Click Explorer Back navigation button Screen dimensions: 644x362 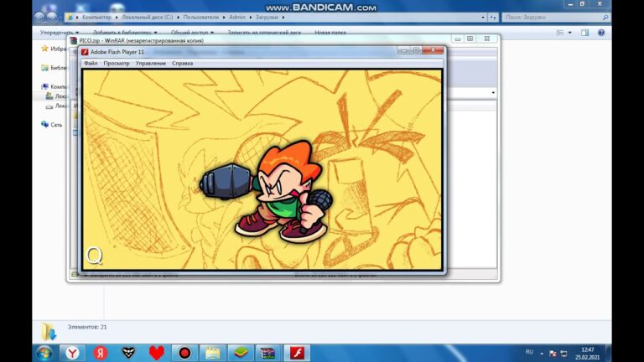coord(39,18)
